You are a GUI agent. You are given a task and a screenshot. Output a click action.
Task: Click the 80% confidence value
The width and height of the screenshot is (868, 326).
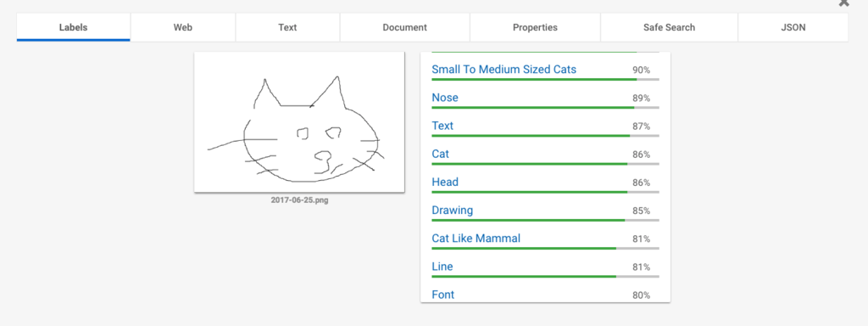[641, 295]
